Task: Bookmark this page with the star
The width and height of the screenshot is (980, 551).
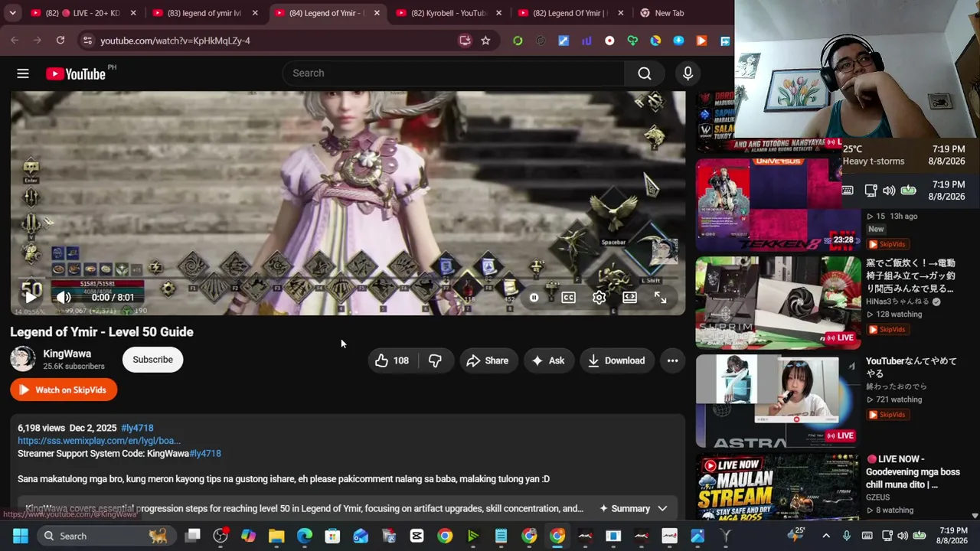Action: [x=485, y=41]
